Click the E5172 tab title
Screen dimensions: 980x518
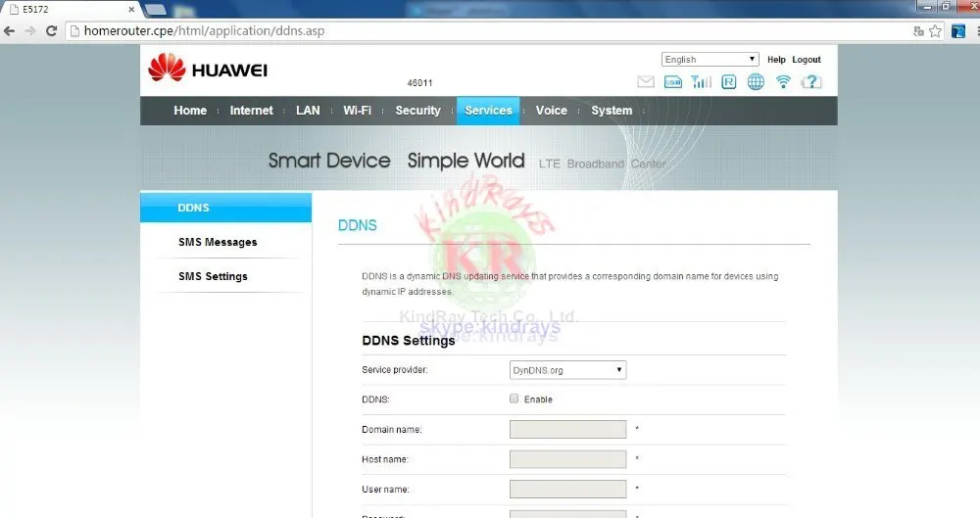click(35, 10)
